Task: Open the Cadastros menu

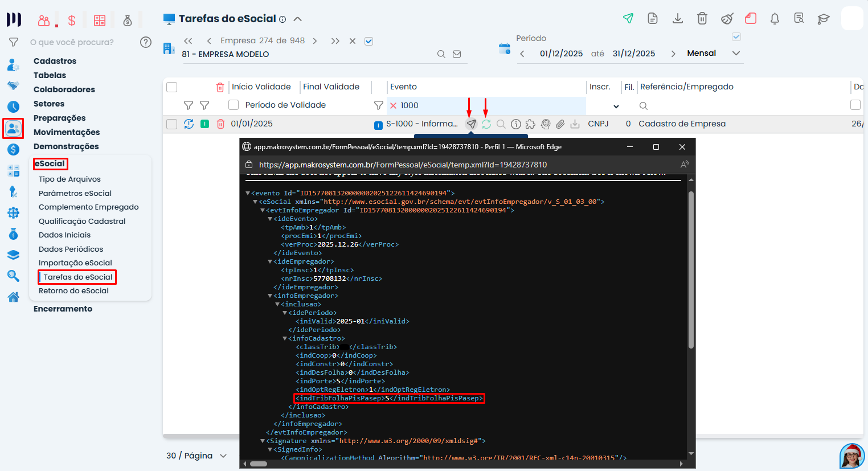Action: pos(55,61)
